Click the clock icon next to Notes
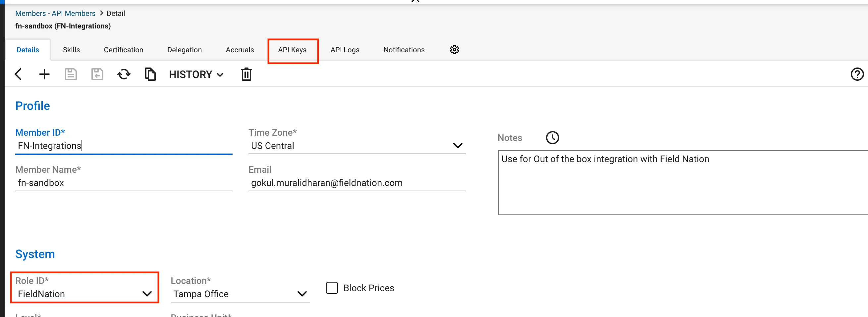The width and height of the screenshot is (868, 317). click(552, 138)
